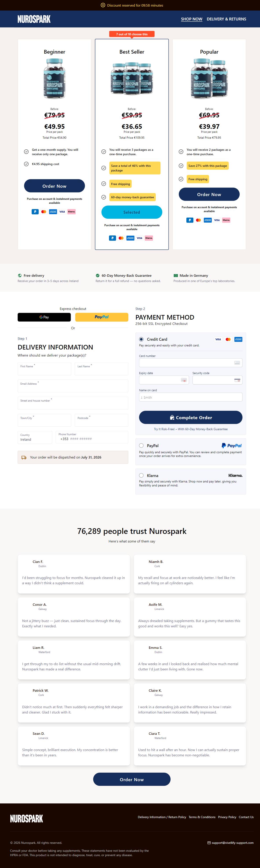Viewport: 260px width, 868px height.
Task: Open Delivery & Returns navigation item
Action: [x=226, y=19]
